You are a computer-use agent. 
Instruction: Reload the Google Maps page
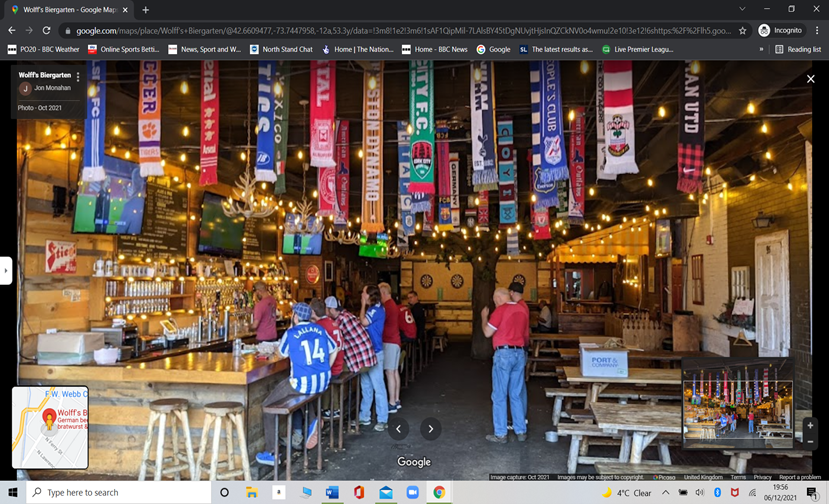(x=47, y=31)
